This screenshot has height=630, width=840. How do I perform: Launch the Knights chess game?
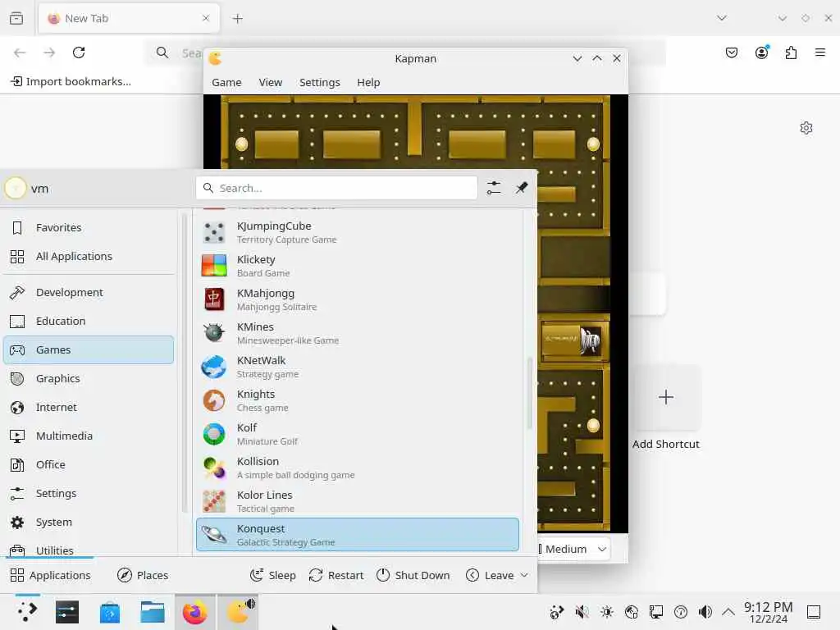(x=358, y=400)
